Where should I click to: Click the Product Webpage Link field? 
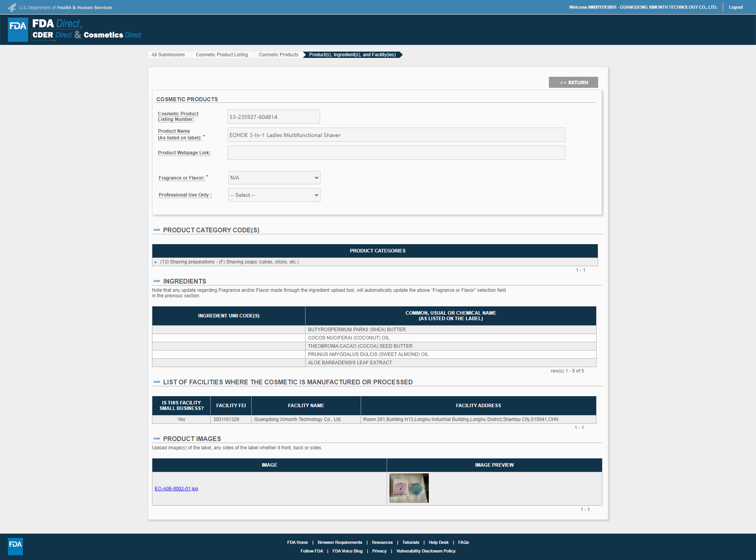[396, 153]
